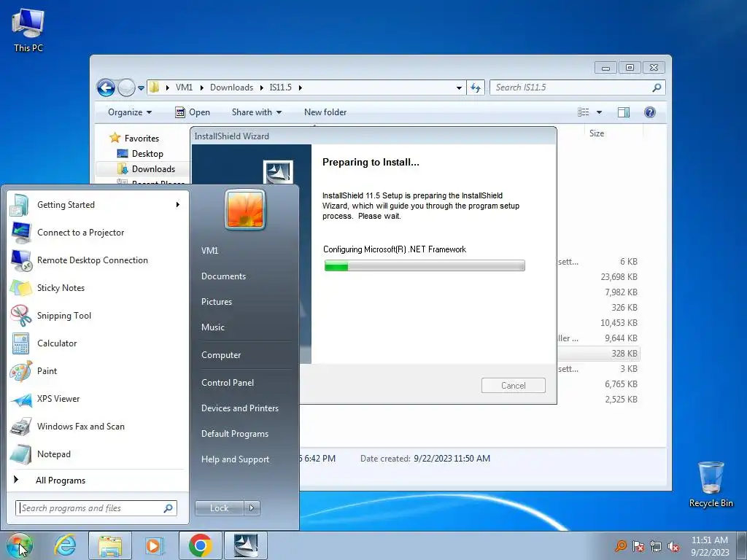Screen dimensions: 747x560
Task: Open Devices and Printers
Action: point(239,408)
